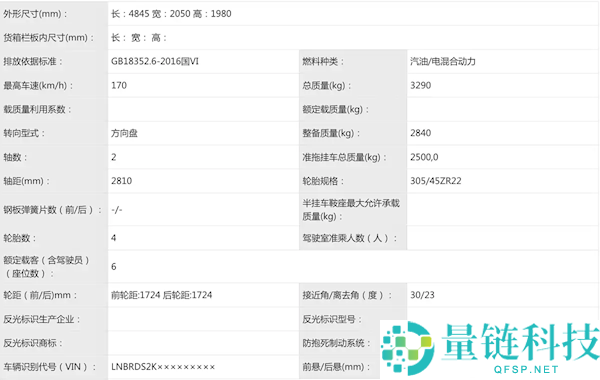Image resolution: width=600 pixels, height=380 pixels.
Task: Click the 前悬/后悬(mm) label
Action: (x=336, y=367)
